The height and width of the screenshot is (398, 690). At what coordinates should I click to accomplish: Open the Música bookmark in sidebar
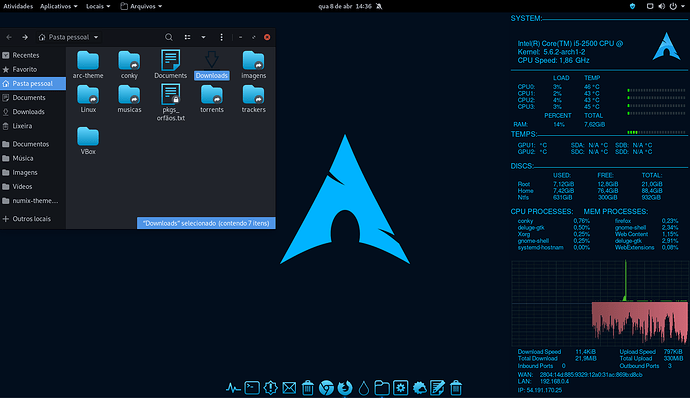[x=33, y=158]
